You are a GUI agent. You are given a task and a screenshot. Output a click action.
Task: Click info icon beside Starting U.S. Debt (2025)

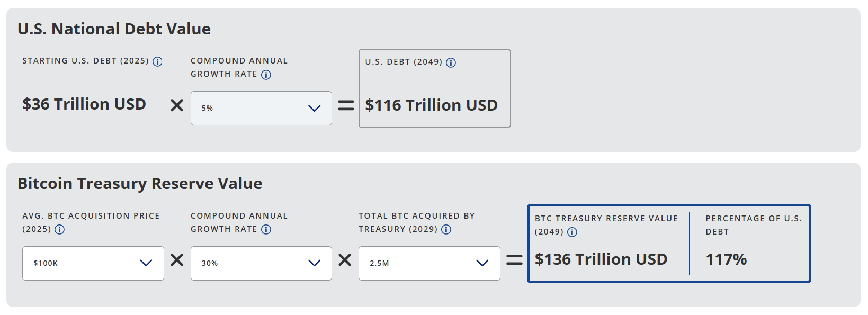tap(157, 61)
